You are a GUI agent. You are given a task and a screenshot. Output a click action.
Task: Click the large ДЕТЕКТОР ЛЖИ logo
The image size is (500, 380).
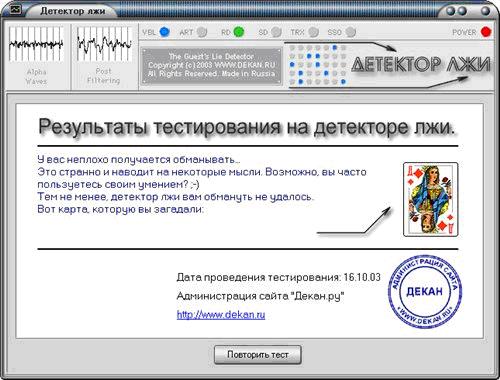[421, 64]
